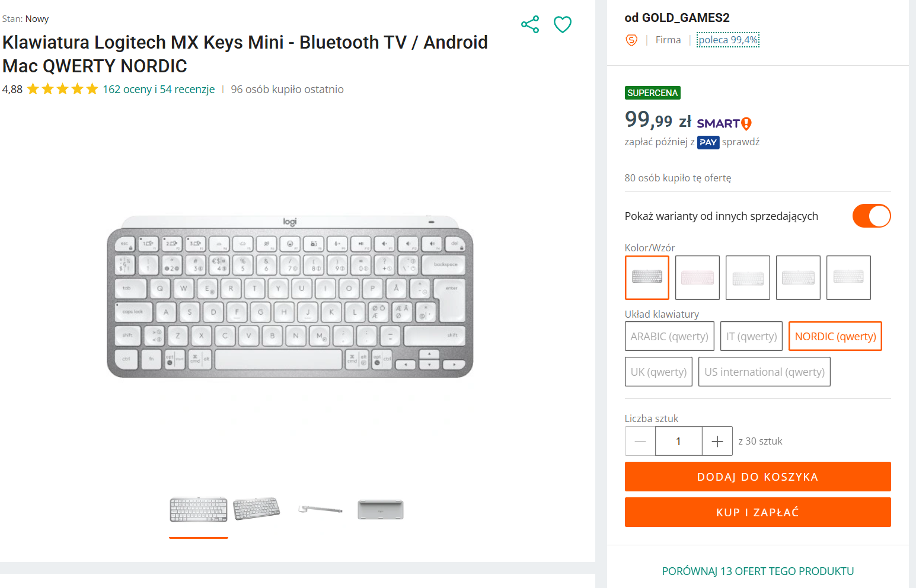Toggle 'Pokaż warianty od innych sprzedających' switch
Image resolution: width=916 pixels, height=588 pixels.
(871, 216)
